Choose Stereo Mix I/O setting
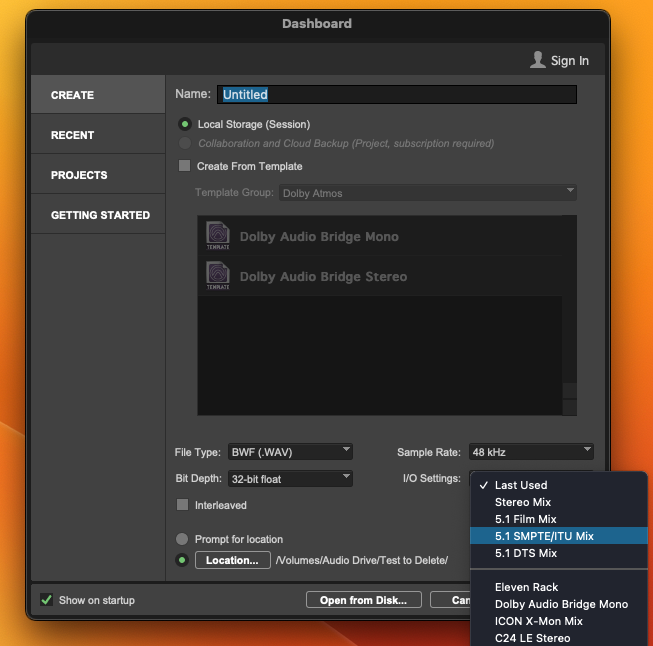 click(x=559, y=502)
